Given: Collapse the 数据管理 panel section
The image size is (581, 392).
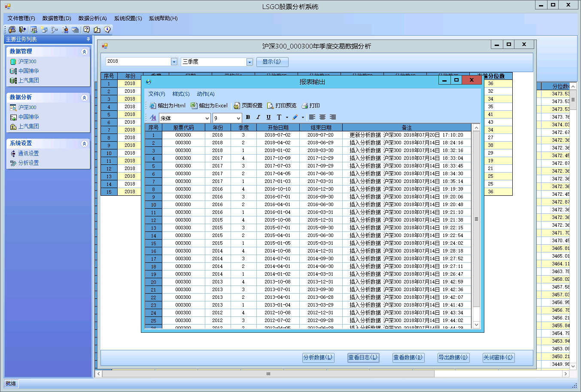Looking at the screenshot, I should (x=84, y=52).
